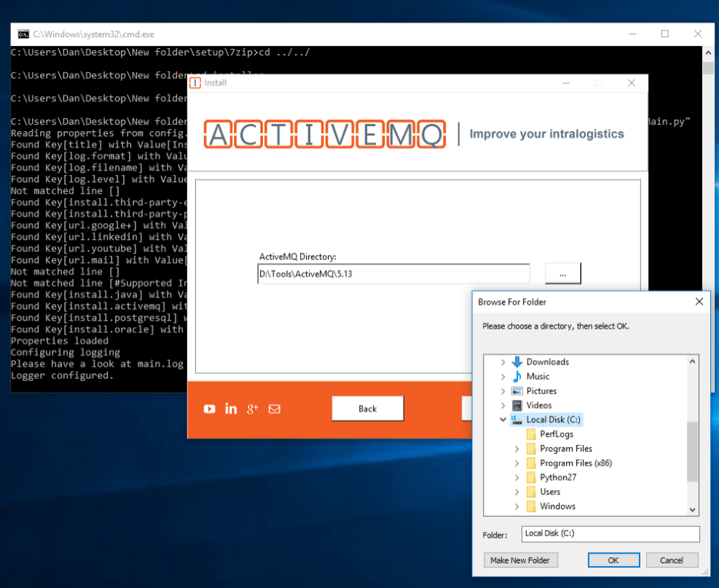
Task: Click the Downloads folder icon
Action: coord(517,362)
